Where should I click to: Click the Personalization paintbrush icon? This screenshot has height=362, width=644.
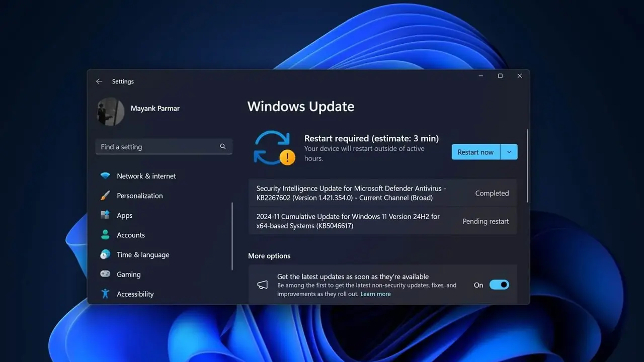click(x=105, y=196)
